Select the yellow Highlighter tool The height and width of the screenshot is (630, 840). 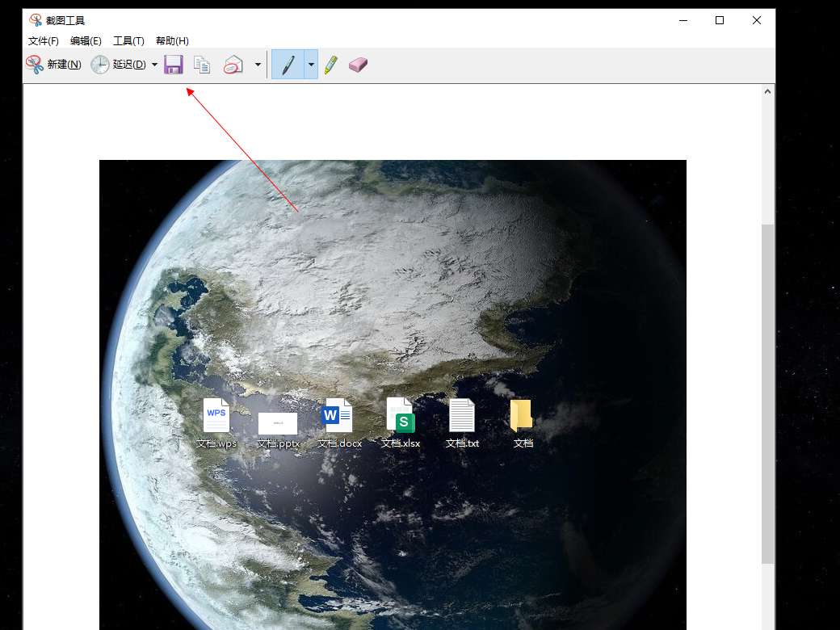tap(331, 65)
